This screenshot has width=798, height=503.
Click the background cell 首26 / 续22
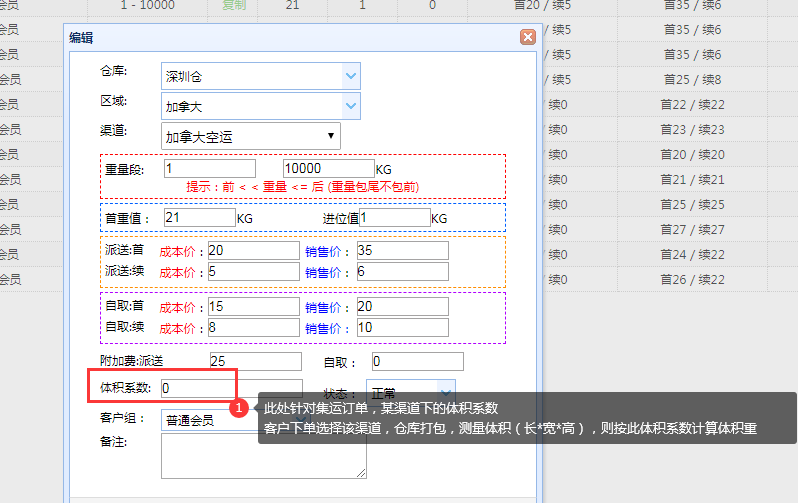[x=692, y=279]
